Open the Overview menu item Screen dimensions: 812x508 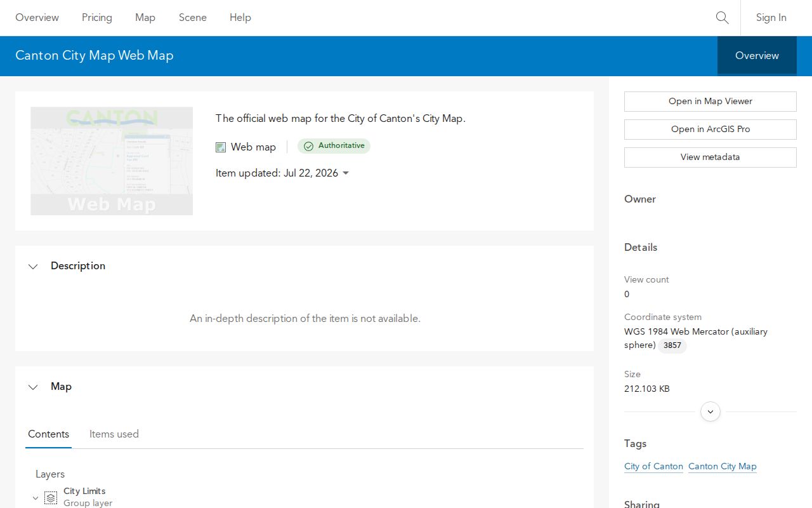37,18
